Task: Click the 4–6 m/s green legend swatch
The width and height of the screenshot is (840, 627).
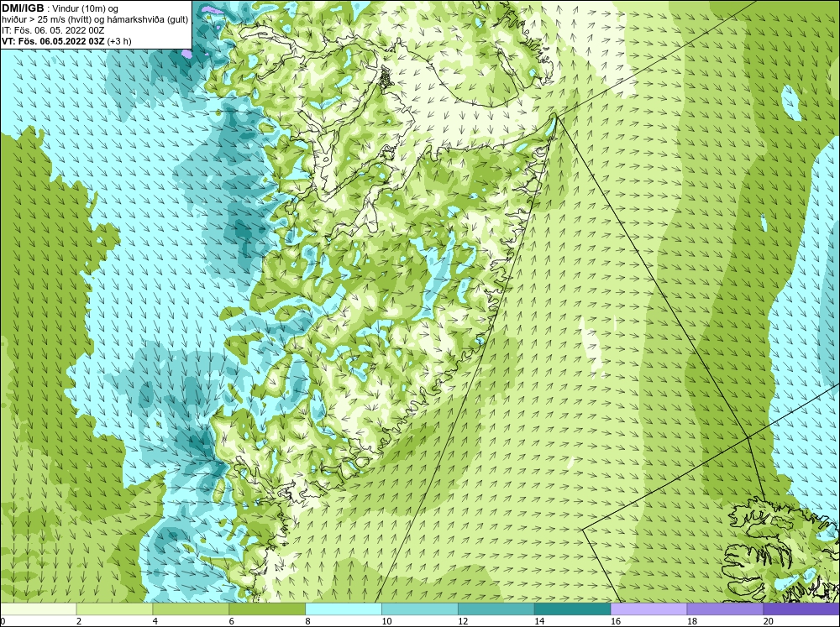Action: tap(191, 609)
